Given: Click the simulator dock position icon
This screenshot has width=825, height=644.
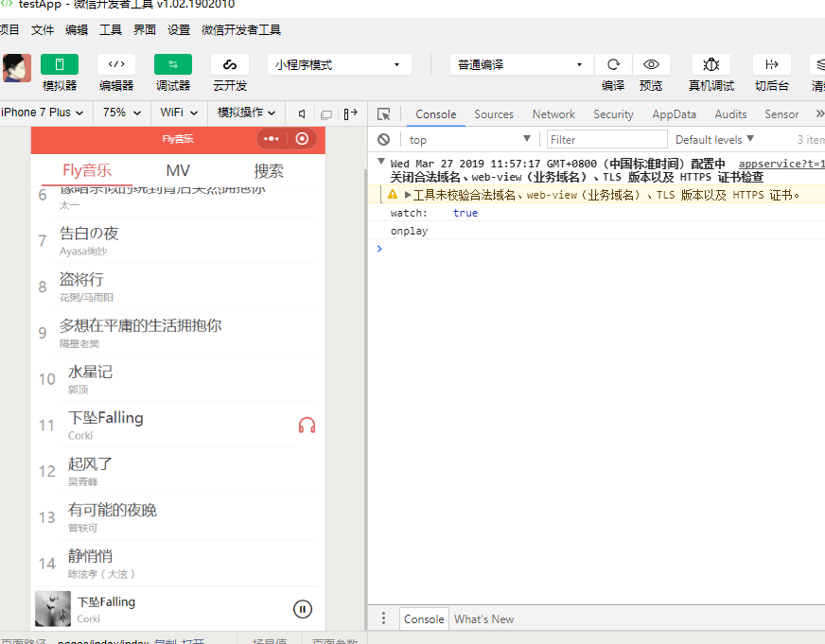Looking at the screenshot, I should tap(350, 113).
